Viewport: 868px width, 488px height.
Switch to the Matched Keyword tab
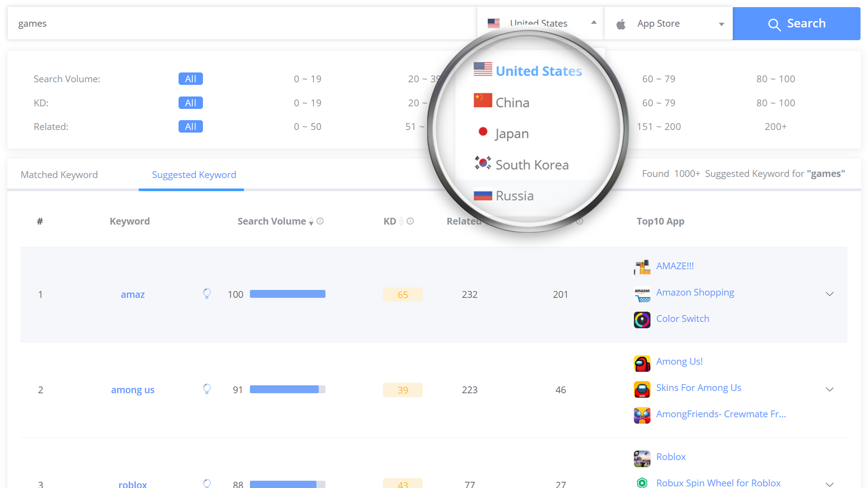pos(59,174)
